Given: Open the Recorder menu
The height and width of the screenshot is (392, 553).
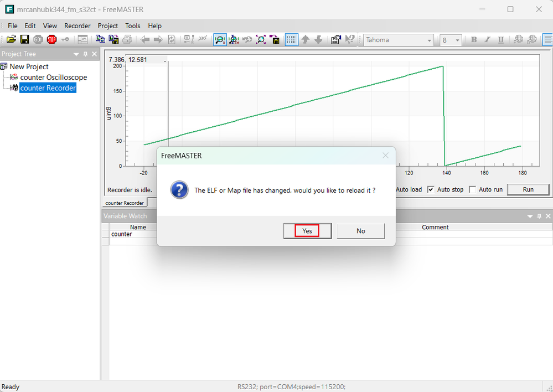Looking at the screenshot, I should pyautogui.click(x=77, y=26).
